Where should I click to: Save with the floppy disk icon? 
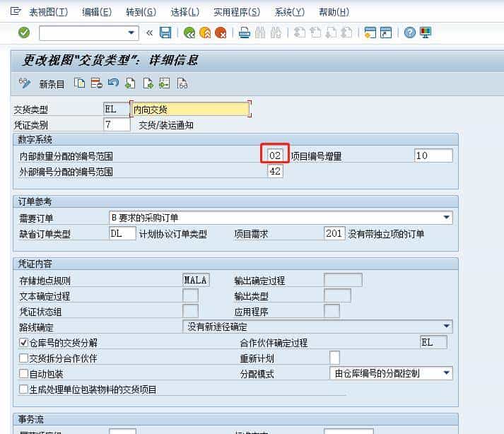[x=165, y=33]
